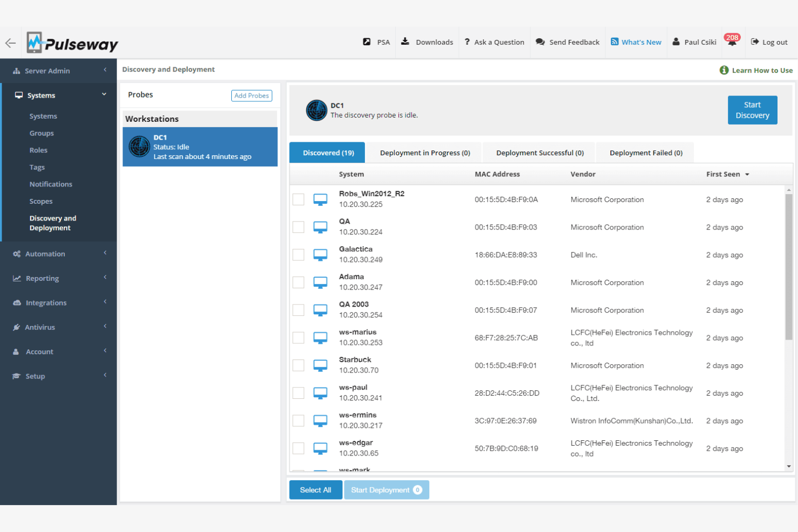
Task: Tick the Adama checkbox
Action: (298, 282)
